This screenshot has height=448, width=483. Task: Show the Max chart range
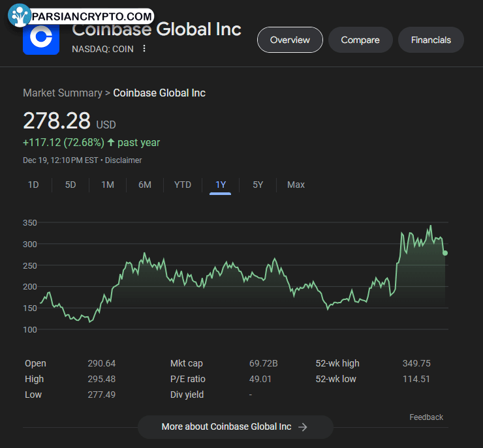click(296, 185)
